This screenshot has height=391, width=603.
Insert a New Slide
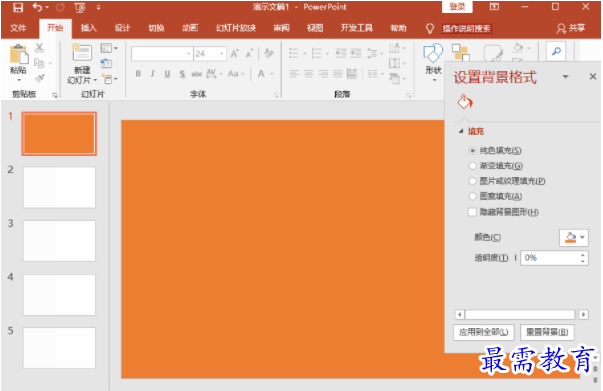[x=82, y=63]
